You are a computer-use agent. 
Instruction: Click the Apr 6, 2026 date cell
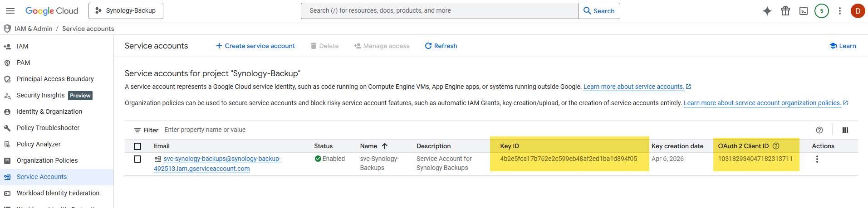click(x=667, y=159)
